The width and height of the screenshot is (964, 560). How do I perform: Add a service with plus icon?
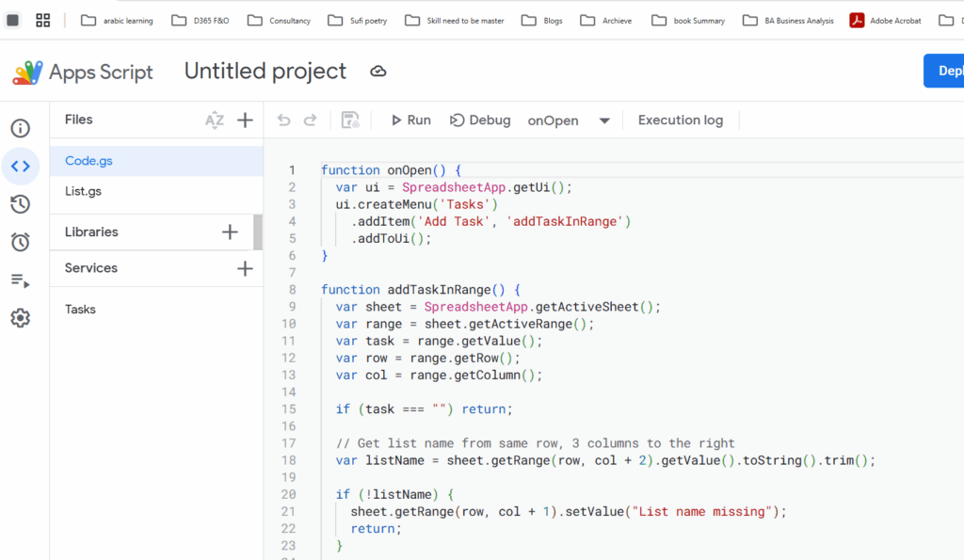point(245,268)
